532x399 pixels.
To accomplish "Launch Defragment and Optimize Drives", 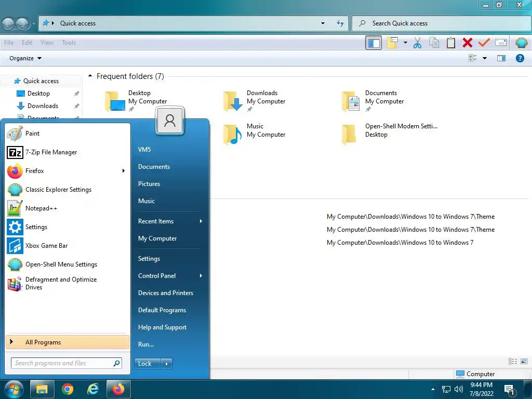I will click(68, 283).
